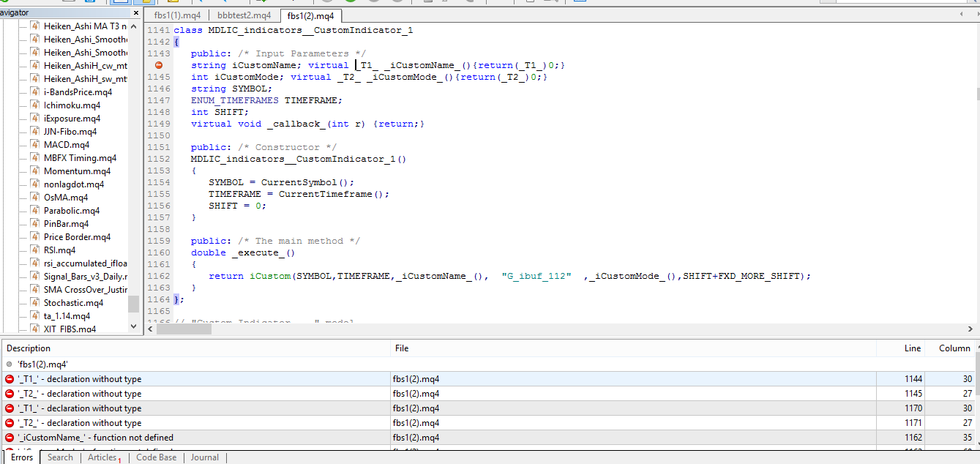Click the red error marker beside line 1144
The width and height of the screenshot is (980, 464).
click(159, 65)
